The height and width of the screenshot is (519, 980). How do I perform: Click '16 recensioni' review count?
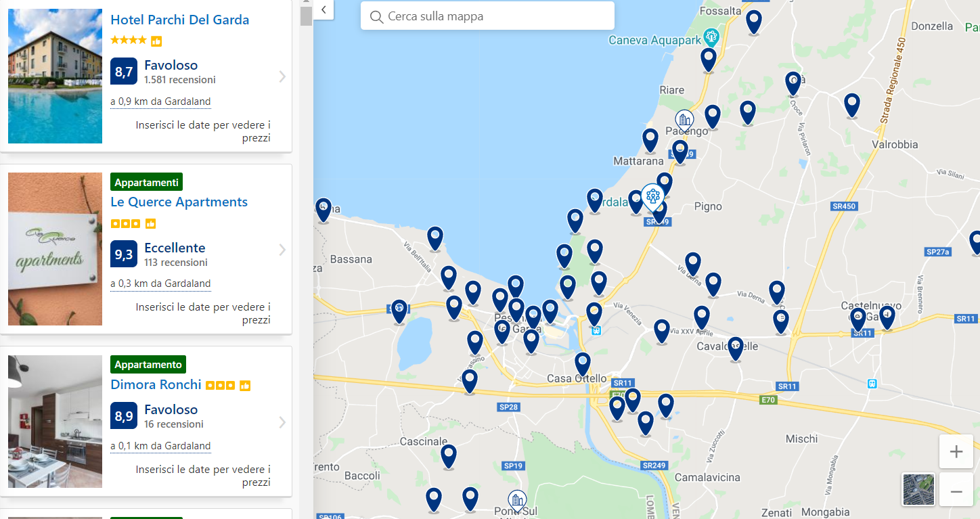point(174,424)
